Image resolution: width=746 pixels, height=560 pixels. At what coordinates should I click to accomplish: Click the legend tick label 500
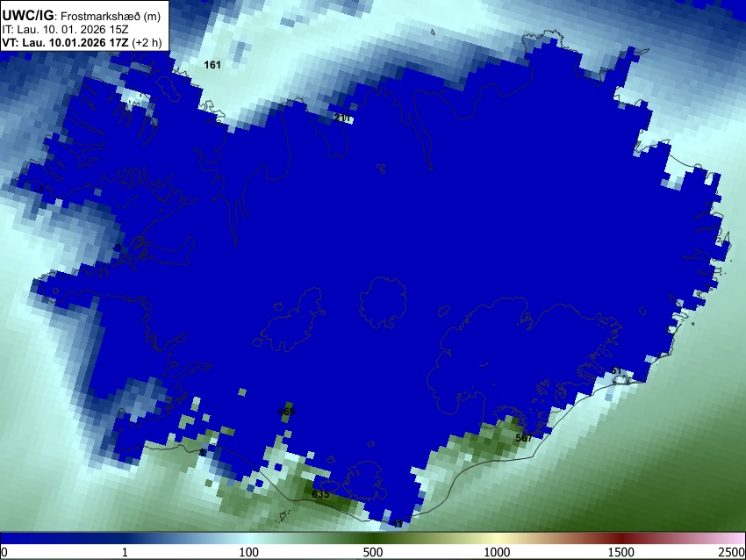coord(373,552)
